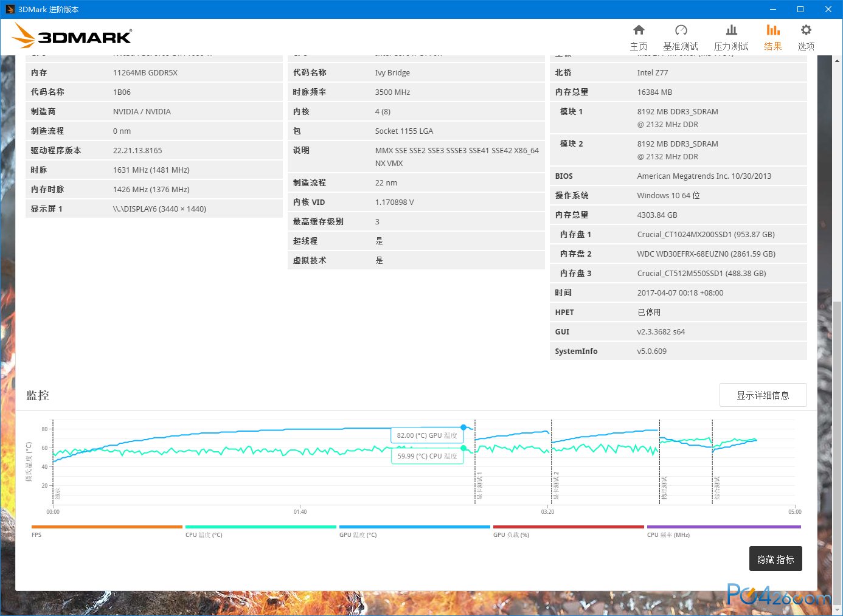Click the scrollbar up arrow
The height and width of the screenshot is (616, 843).
[838, 61]
